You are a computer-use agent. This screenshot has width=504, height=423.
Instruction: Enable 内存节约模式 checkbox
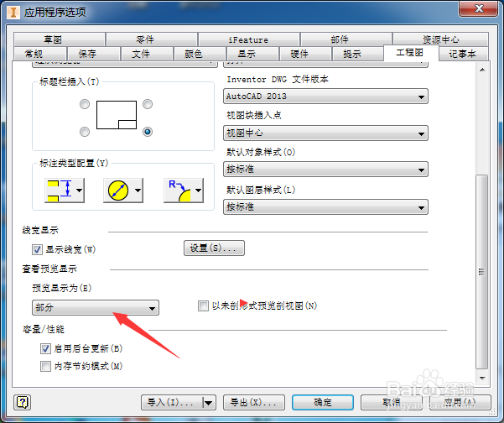pos(45,366)
